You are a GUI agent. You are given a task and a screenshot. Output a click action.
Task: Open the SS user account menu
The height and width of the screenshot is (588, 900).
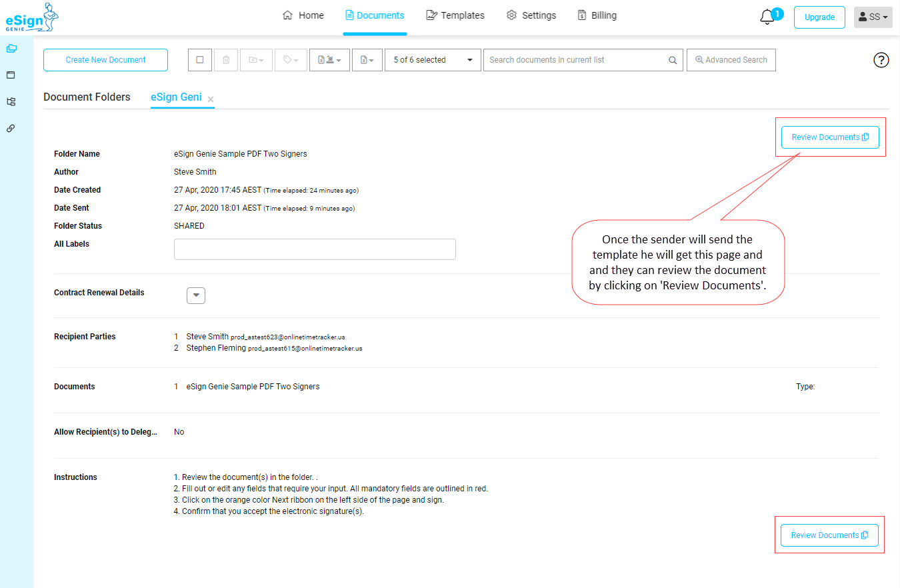pos(873,17)
